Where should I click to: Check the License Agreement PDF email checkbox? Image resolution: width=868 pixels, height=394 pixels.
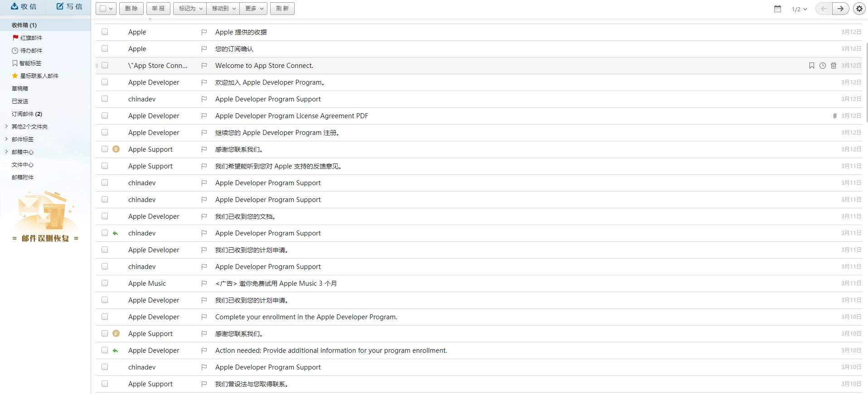click(x=105, y=116)
